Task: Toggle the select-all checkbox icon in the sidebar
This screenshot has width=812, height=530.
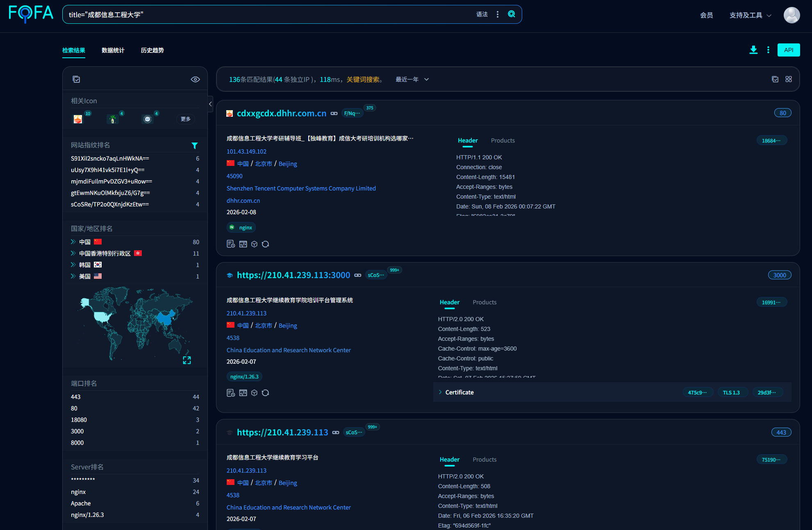Action: coord(76,79)
